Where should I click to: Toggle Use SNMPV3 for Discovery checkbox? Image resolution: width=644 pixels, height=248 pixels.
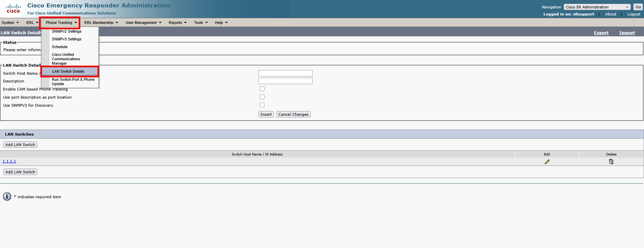coord(262,105)
